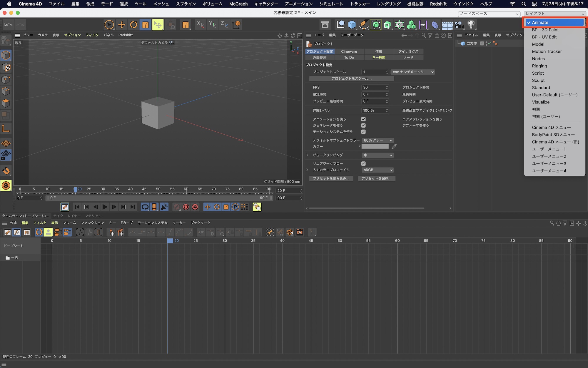Choose Sculpt from the layout list
The height and width of the screenshot is (368, 588).
pos(538,80)
